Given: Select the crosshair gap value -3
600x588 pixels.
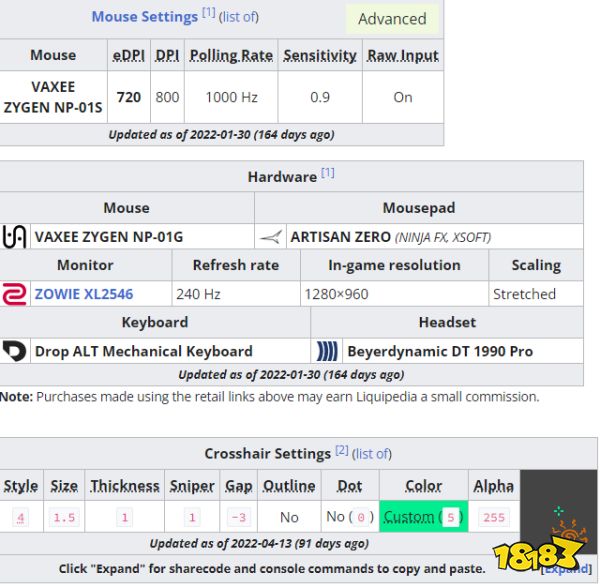Looking at the screenshot, I should [238, 518].
